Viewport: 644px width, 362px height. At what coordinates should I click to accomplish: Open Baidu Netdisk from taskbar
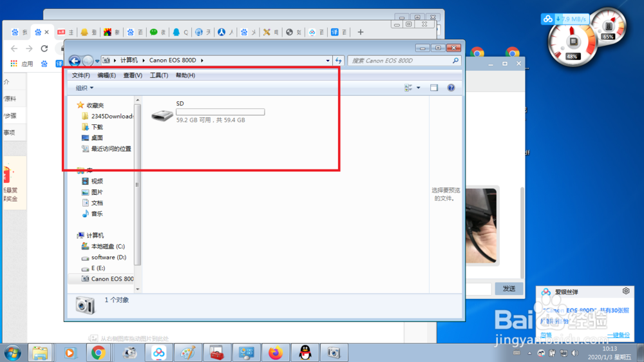point(158,352)
